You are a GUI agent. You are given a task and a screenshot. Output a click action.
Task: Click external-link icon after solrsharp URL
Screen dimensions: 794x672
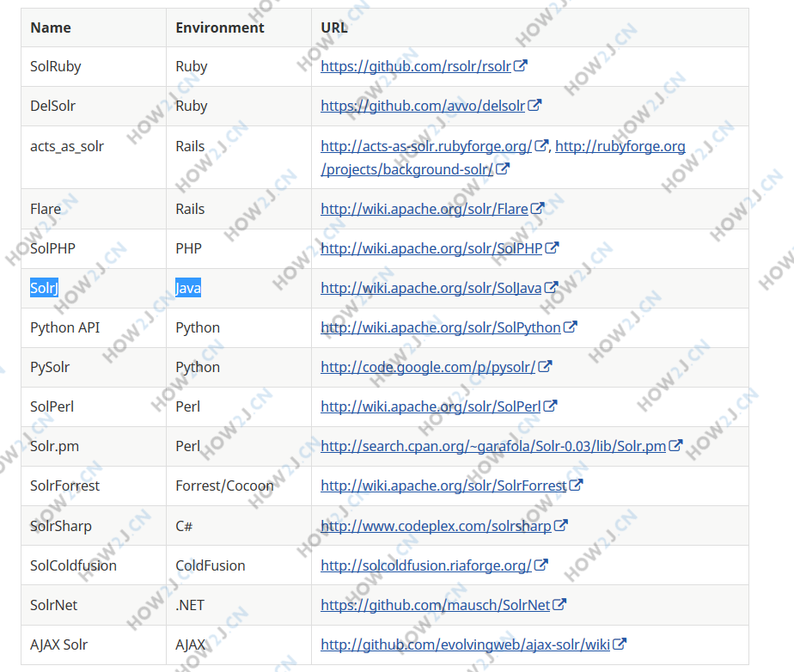pos(560,525)
